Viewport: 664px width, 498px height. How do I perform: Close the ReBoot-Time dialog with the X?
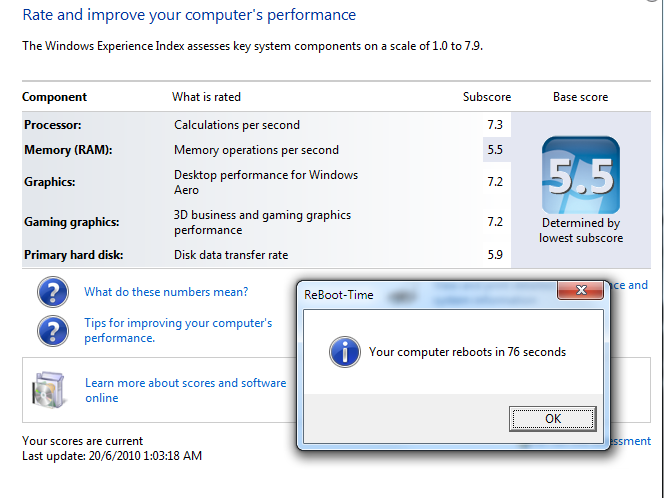pyautogui.click(x=579, y=291)
